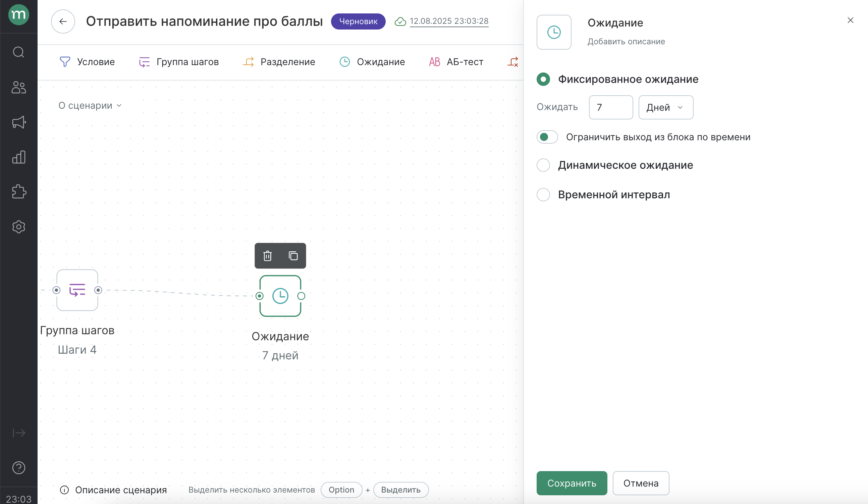Click the Выделить key hint button
Image resolution: width=868 pixels, height=504 pixels.
400,490
